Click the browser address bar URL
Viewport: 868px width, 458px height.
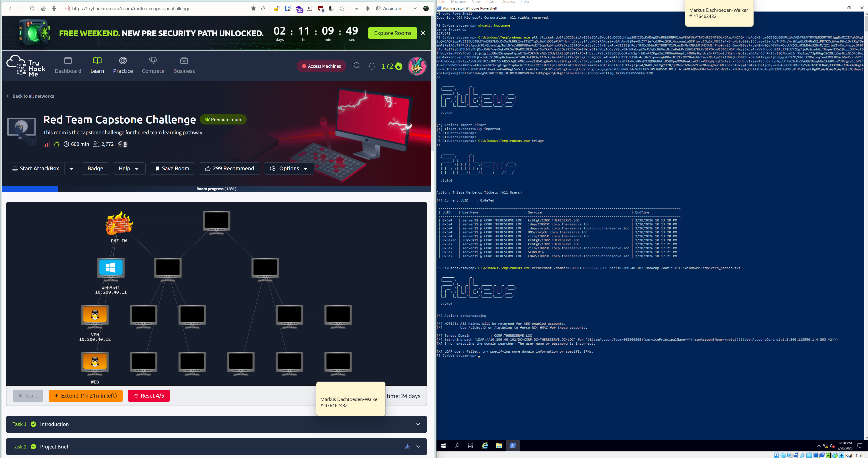point(131,8)
